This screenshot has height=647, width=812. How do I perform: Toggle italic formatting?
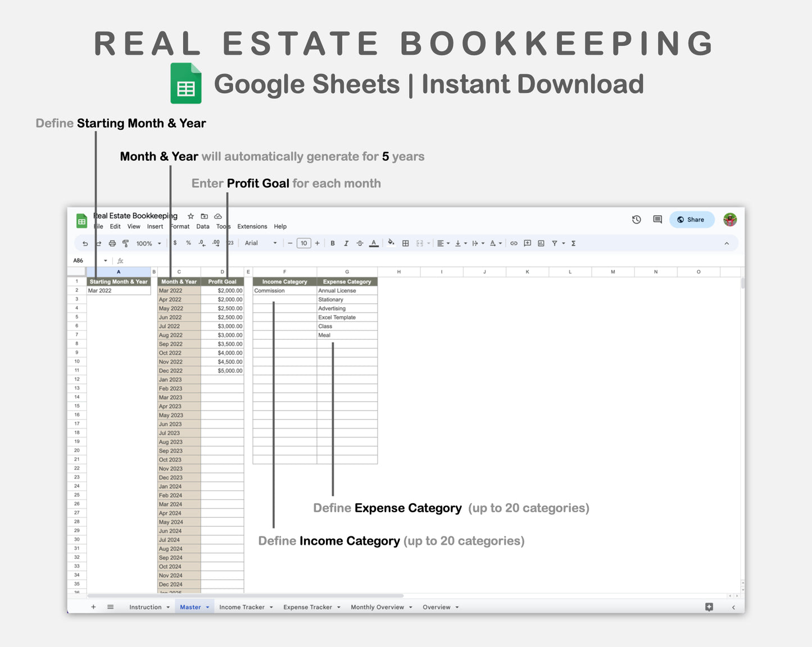click(x=346, y=243)
